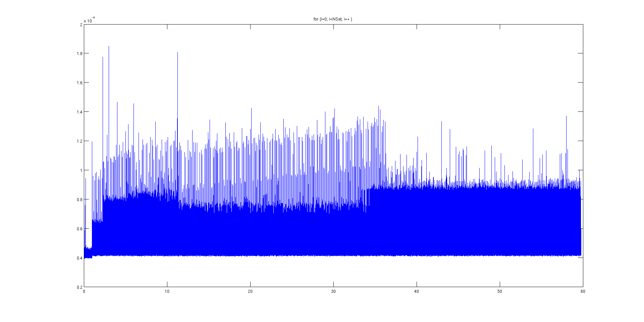Click the x-axis tick label 0 at origin

coord(84,291)
